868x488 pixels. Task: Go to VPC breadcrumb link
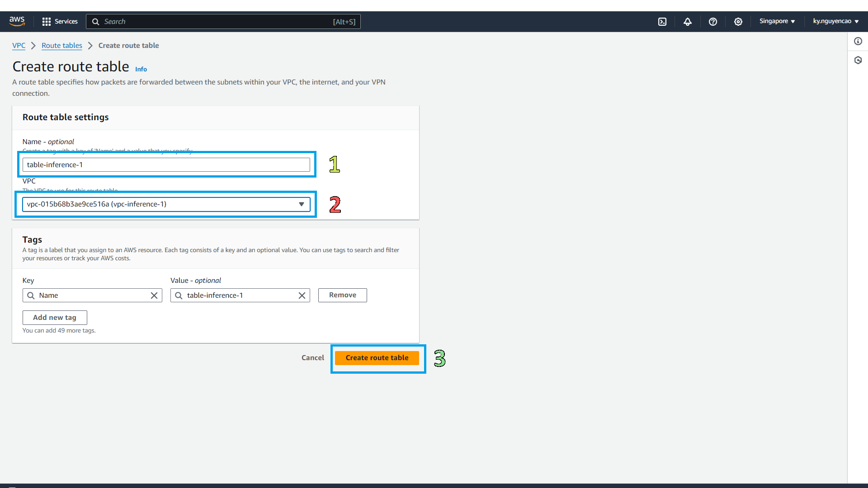click(19, 46)
